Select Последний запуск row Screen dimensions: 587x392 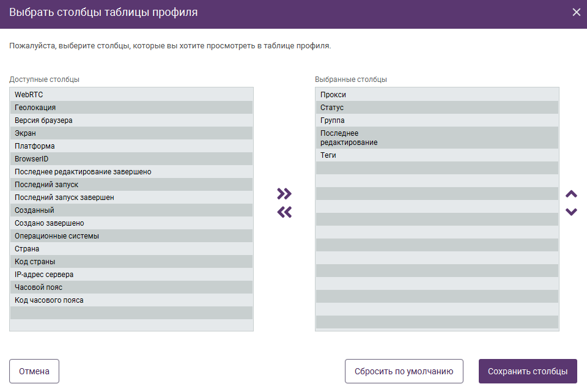point(131,185)
